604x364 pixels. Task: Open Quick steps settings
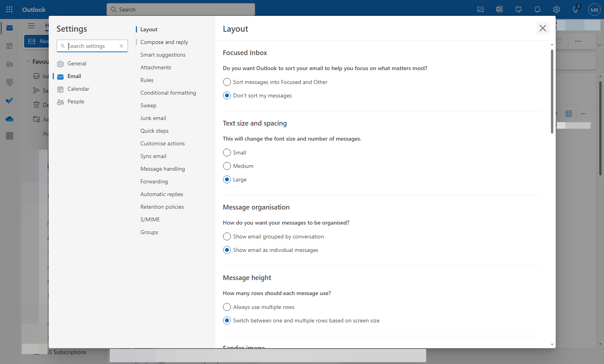pos(154,131)
